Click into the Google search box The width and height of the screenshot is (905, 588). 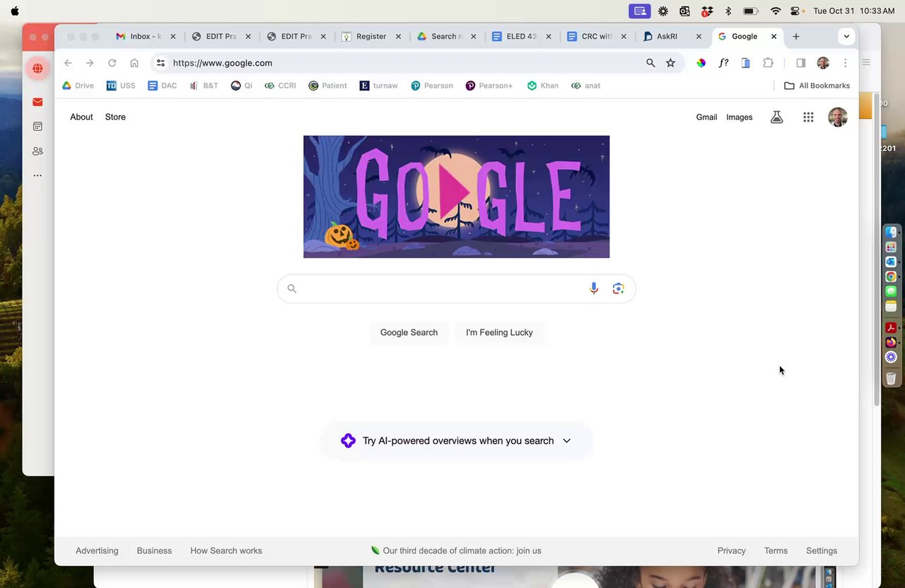click(456, 288)
